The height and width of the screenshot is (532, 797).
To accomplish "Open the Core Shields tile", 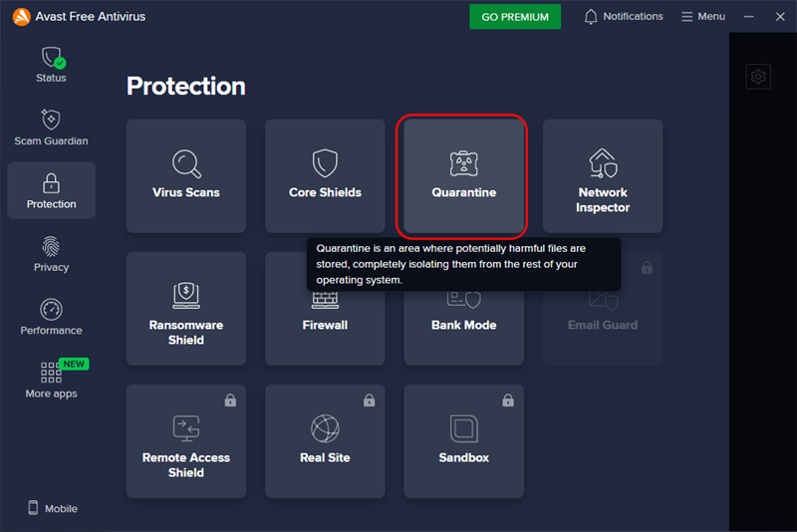I will [x=325, y=175].
